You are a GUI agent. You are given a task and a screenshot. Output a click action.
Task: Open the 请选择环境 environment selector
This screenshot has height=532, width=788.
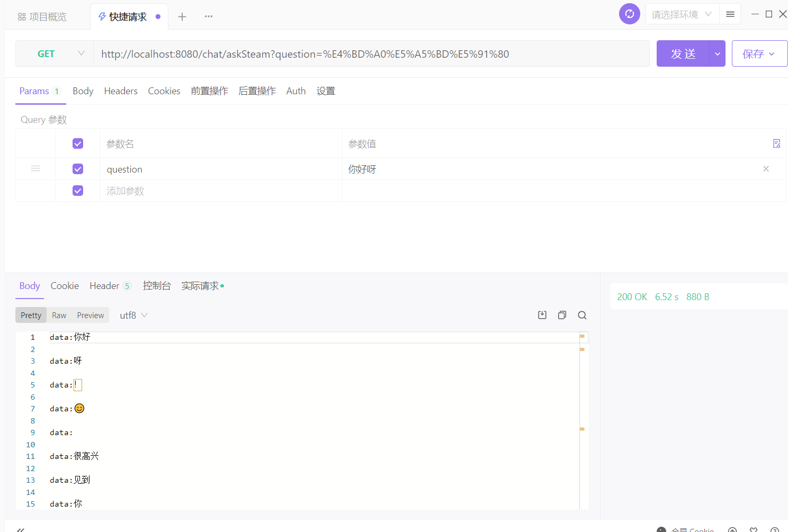(x=682, y=14)
